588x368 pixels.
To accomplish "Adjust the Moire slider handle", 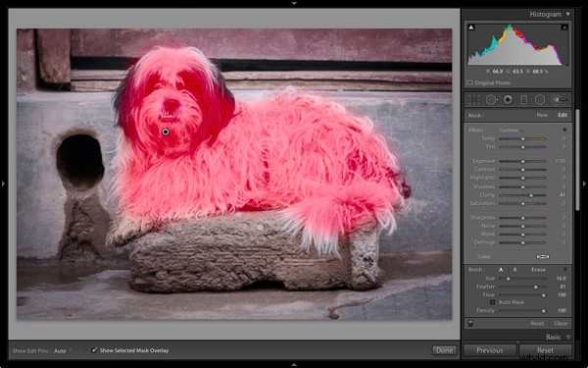I will [x=522, y=235].
